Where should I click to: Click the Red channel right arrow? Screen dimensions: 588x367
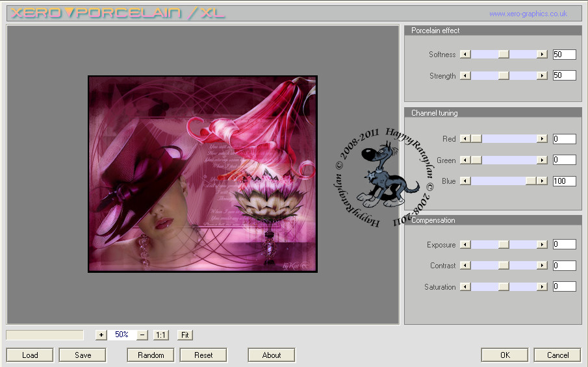coord(542,139)
